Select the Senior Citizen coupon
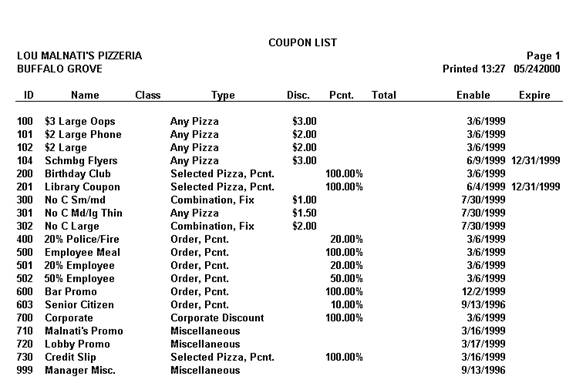Viewport: 576px width, 383px height. pos(79,305)
